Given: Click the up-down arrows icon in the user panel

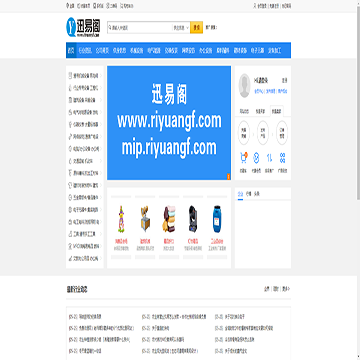Looking at the screenshot, I should 269,158.
